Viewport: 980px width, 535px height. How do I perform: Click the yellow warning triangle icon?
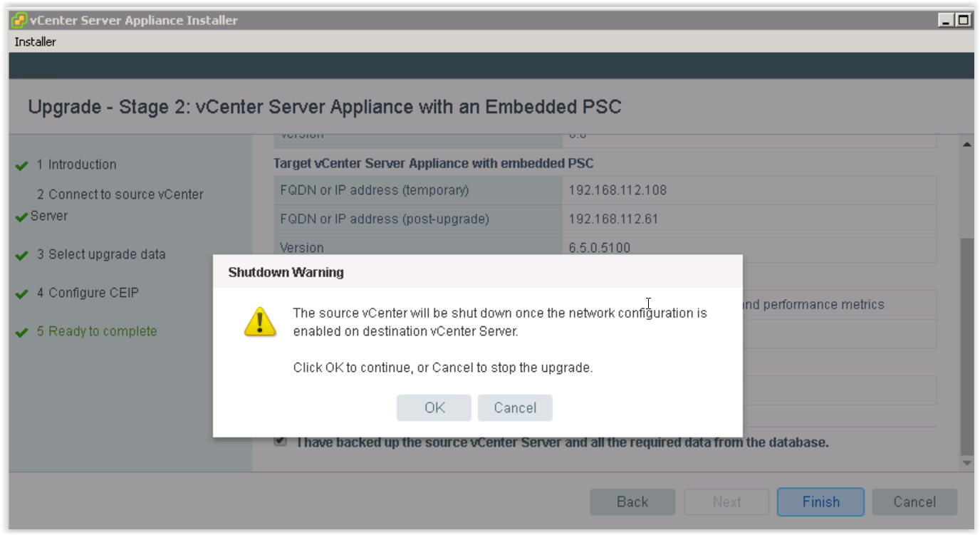click(x=260, y=322)
